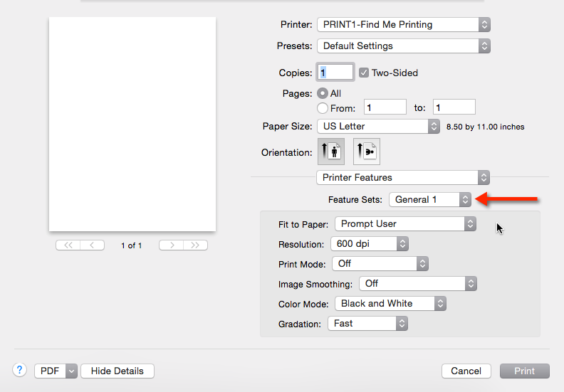
Task: Go to previous page preview arrow
Action: pos(93,245)
